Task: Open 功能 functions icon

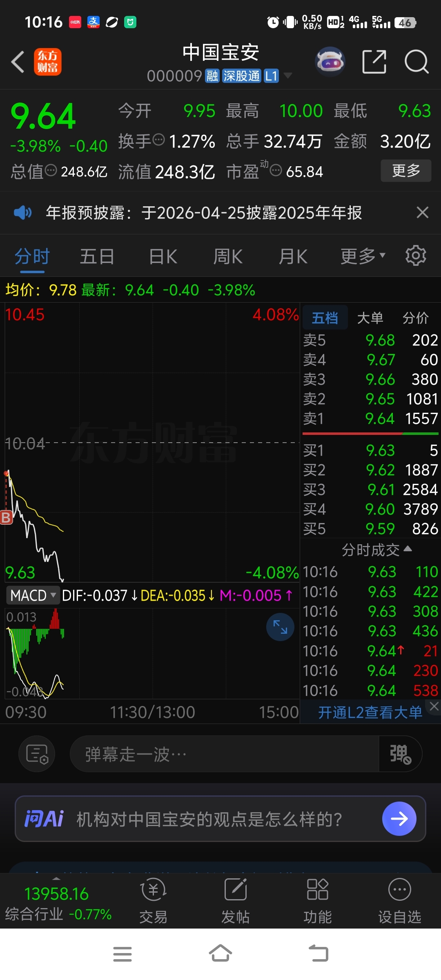Action: 318,901
